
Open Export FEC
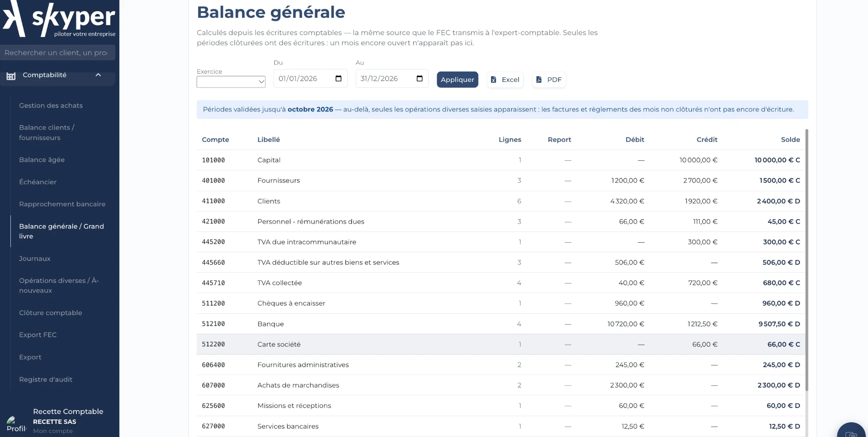coord(38,335)
